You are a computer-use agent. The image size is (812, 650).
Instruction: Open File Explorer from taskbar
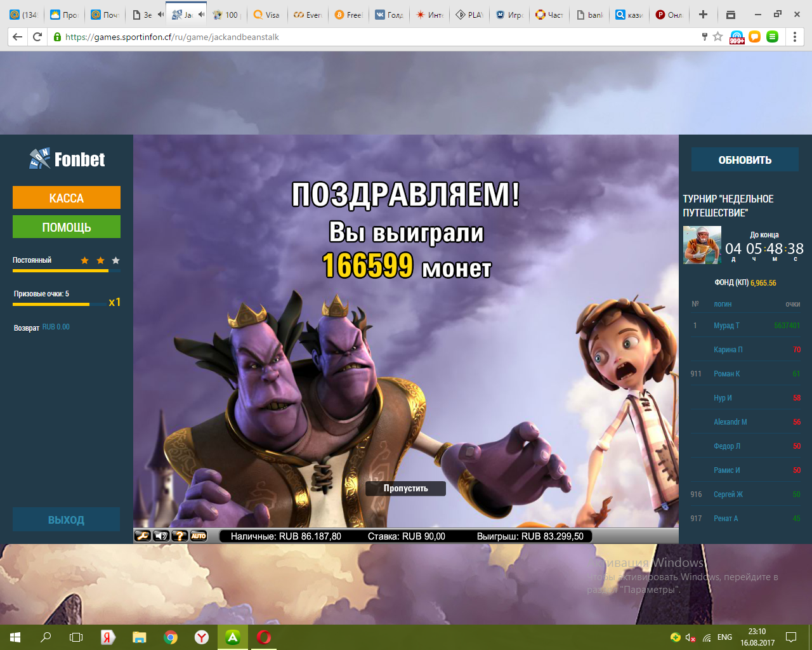(139, 637)
